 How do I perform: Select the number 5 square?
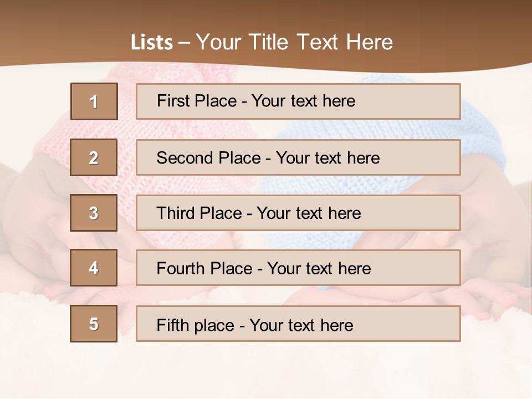[x=94, y=324]
